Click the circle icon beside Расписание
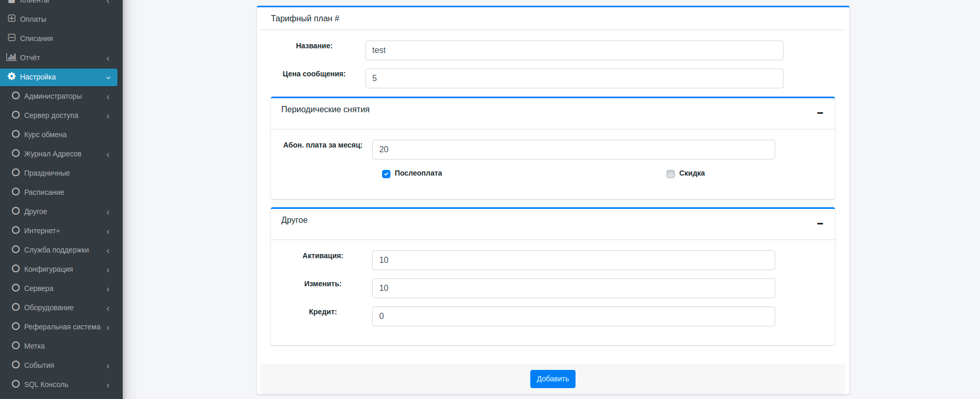This screenshot has width=980, height=399. (x=16, y=192)
